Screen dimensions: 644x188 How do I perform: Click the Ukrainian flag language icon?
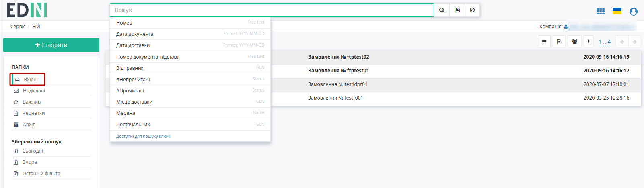tap(617, 11)
